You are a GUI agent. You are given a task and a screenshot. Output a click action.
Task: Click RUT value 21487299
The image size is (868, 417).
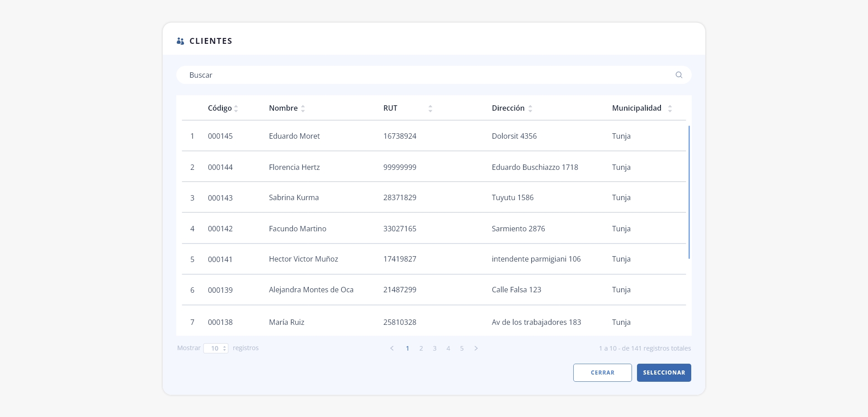400,290
